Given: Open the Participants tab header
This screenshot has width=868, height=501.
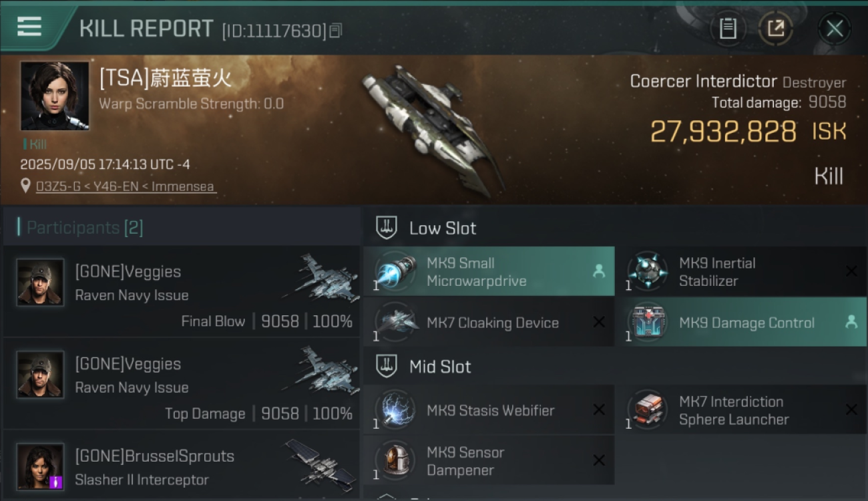Looking at the screenshot, I should (85, 228).
